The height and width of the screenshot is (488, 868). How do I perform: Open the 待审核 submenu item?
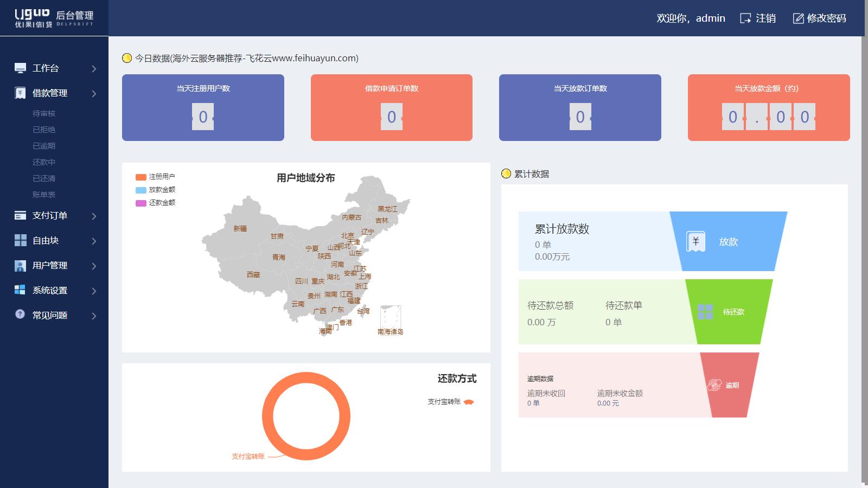[x=43, y=113]
